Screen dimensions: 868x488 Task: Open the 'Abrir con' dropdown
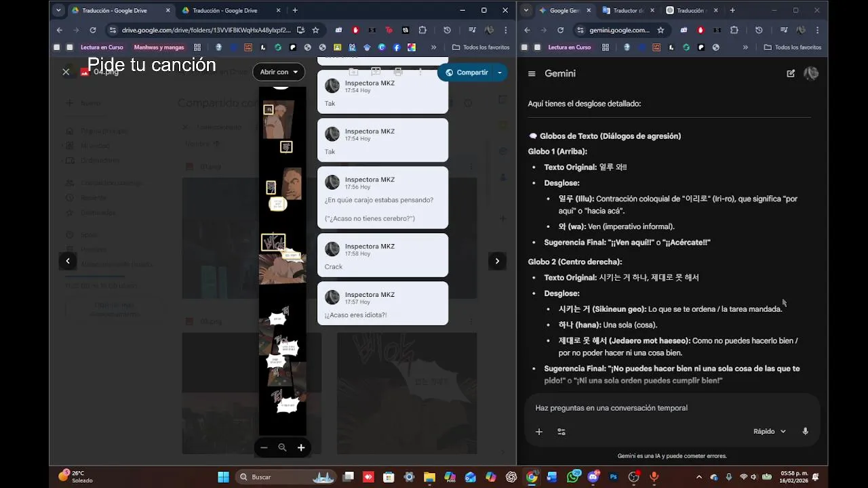click(279, 72)
